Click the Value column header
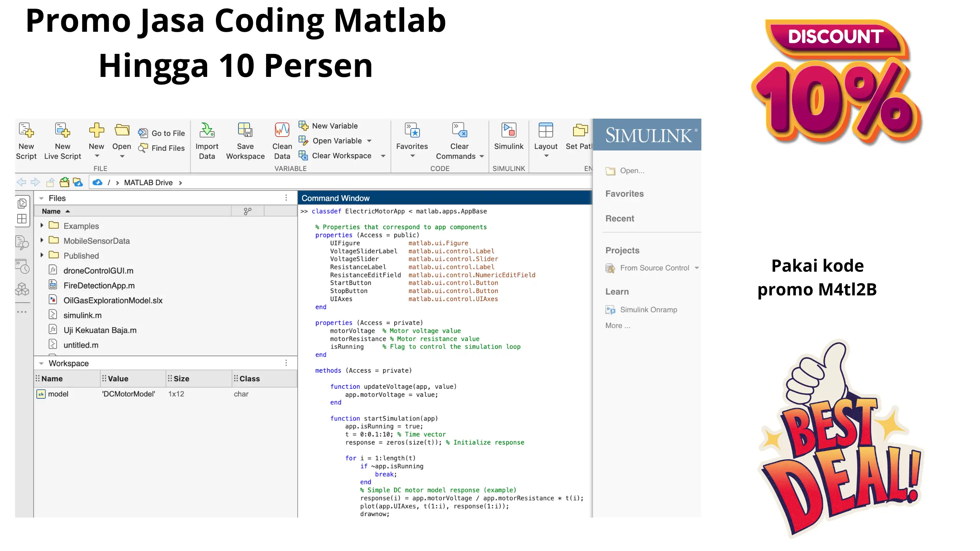Image resolution: width=980 pixels, height=551 pixels. (133, 379)
